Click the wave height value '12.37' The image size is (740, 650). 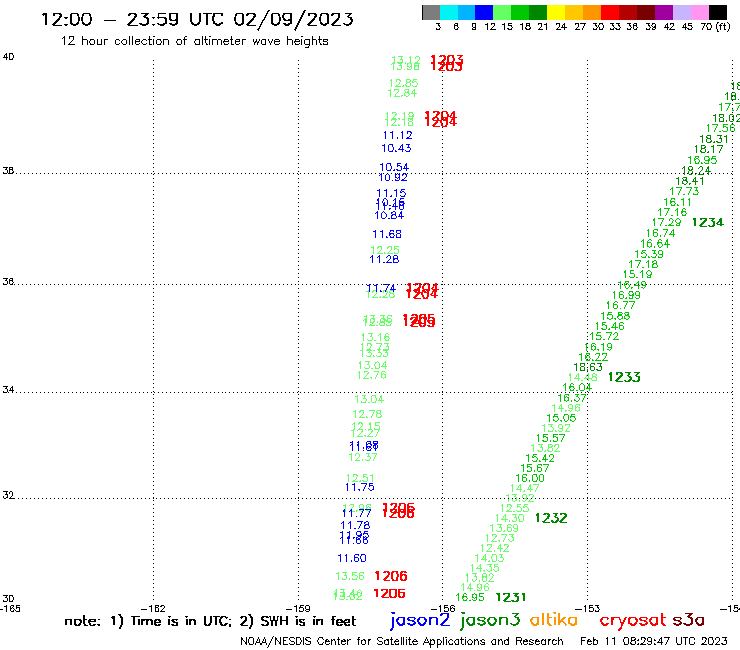362,457
